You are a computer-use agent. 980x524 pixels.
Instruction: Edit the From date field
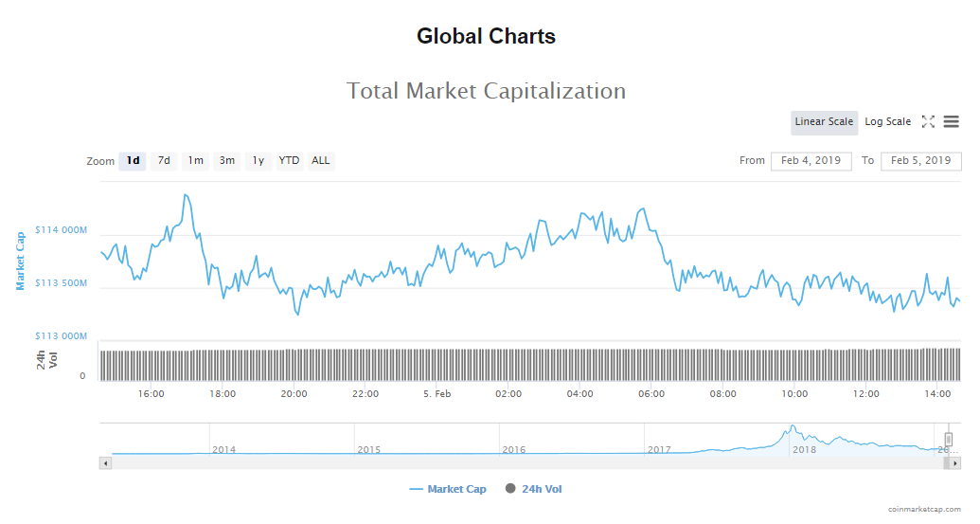point(811,161)
